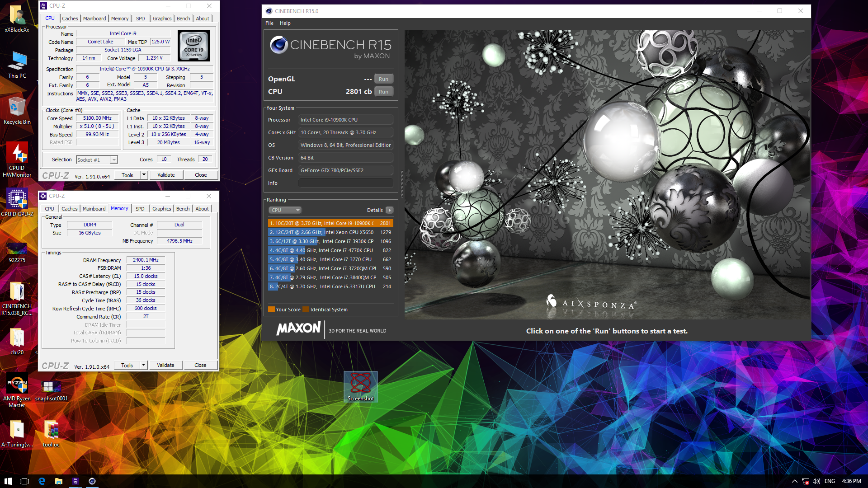
Task: Switch to Graphics tab in Memory CPU-Z
Action: [162, 209]
